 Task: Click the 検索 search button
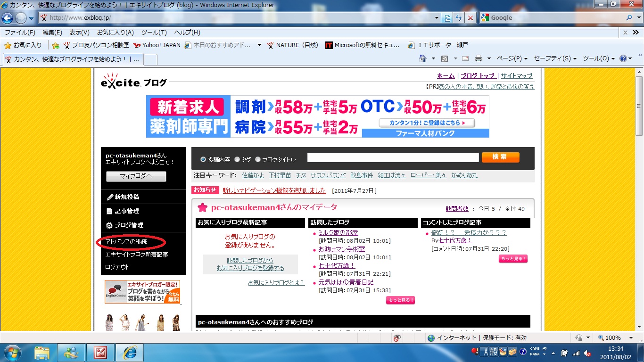500,157
